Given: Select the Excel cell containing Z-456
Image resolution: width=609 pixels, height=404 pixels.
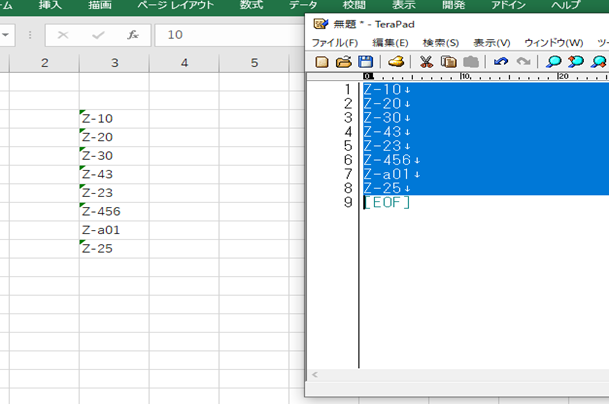Looking at the screenshot, I should (114, 212).
